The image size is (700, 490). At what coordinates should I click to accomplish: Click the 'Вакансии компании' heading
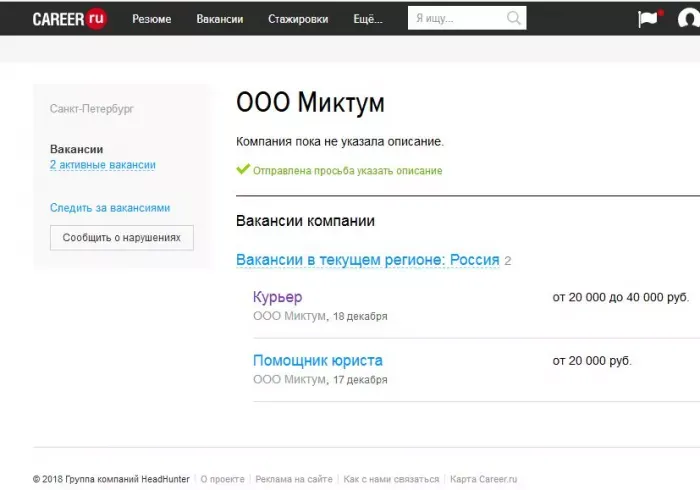(x=305, y=221)
